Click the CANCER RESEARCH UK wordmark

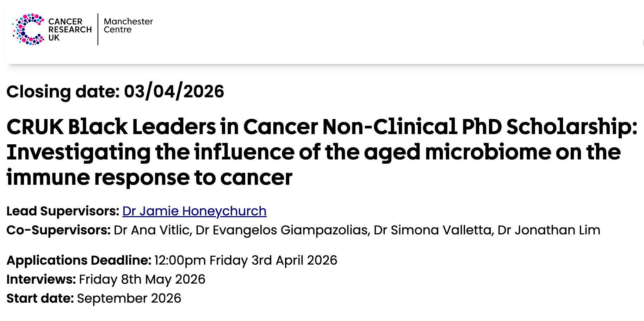70,30
